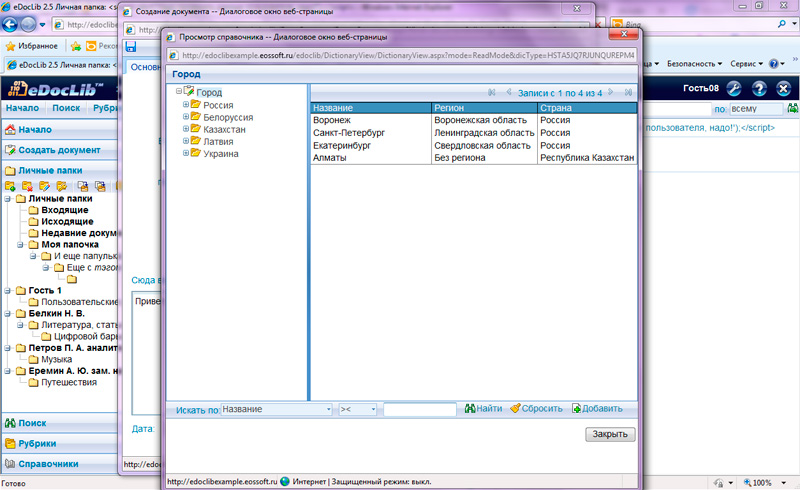Screen dimensions: 800x490
Task: Click the Закрыть button
Action: (x=610, y=434)
